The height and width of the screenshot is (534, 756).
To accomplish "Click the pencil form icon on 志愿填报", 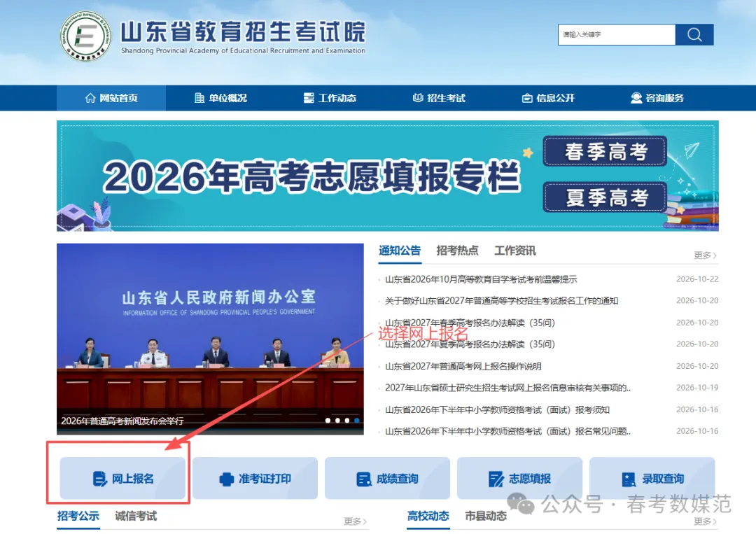I will [496, 479].
